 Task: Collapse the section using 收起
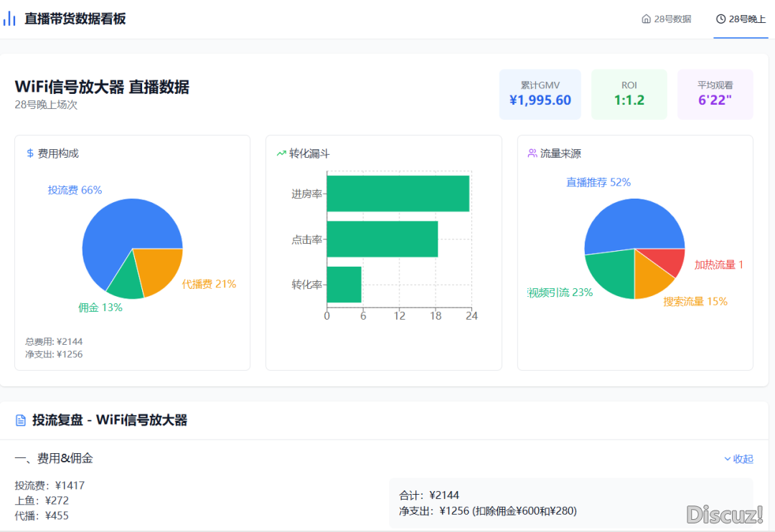pyautogui.click(x=743, y=459)
